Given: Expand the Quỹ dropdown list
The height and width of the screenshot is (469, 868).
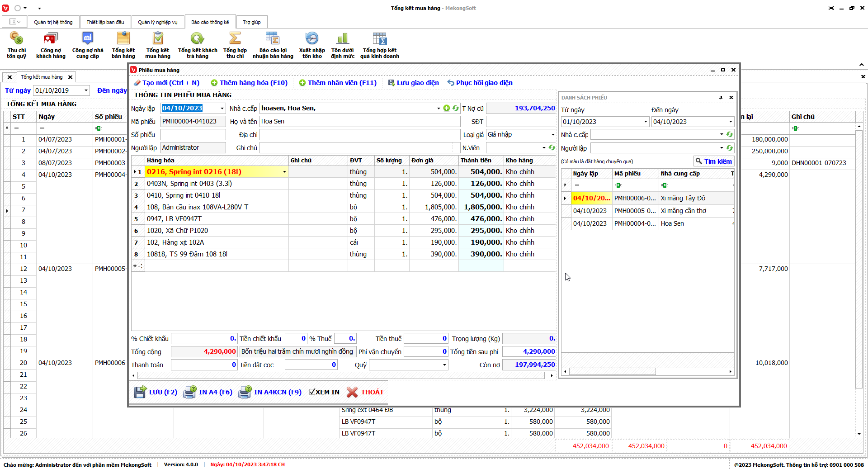Looking at the screenshot, I should (444, 365).
